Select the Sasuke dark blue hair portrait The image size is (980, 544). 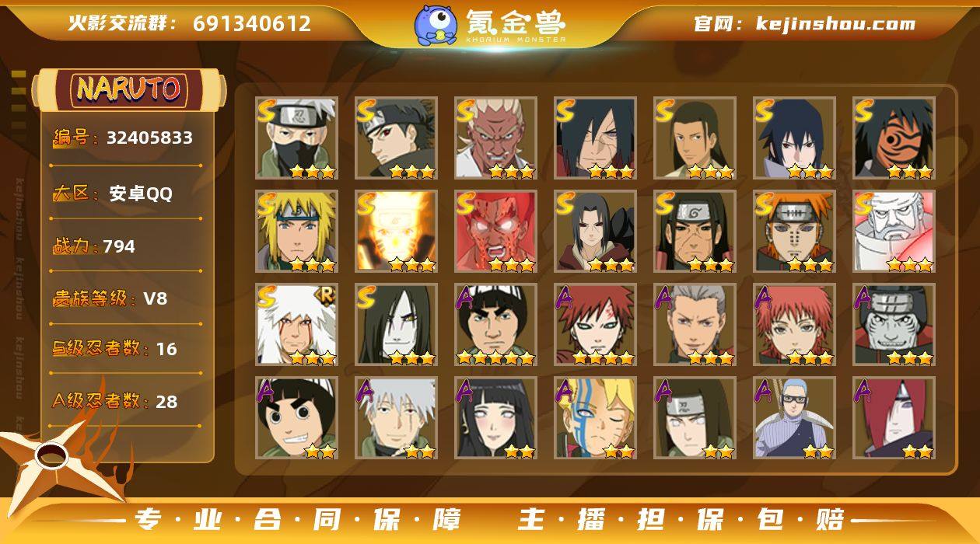pos(794,138)
